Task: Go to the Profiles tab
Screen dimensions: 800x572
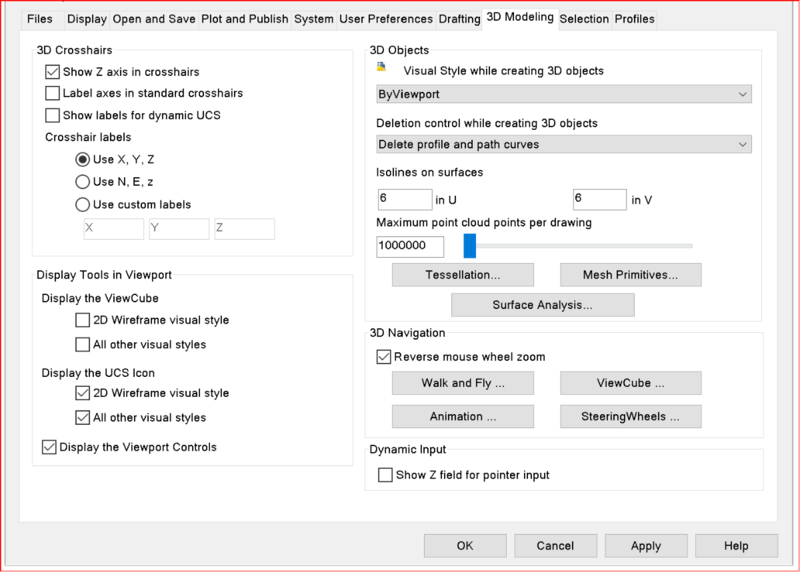Action: 634,19
